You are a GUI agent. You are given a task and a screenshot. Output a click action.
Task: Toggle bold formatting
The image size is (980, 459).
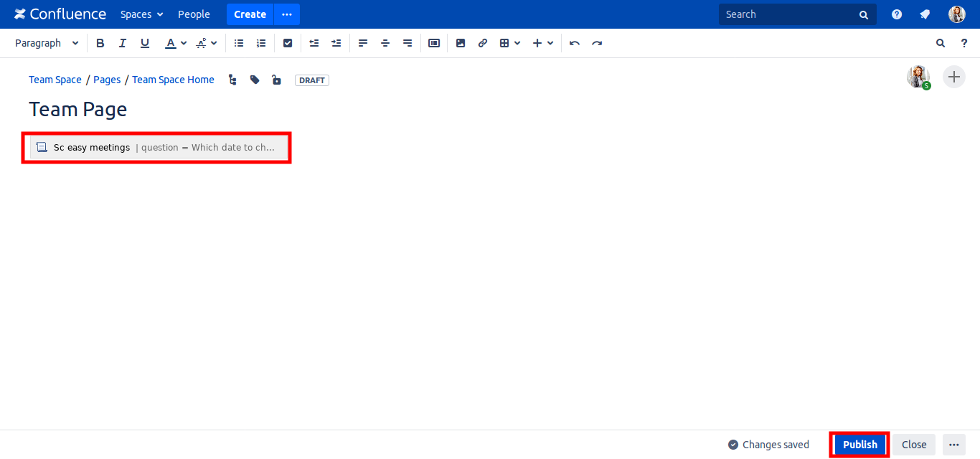100,43
